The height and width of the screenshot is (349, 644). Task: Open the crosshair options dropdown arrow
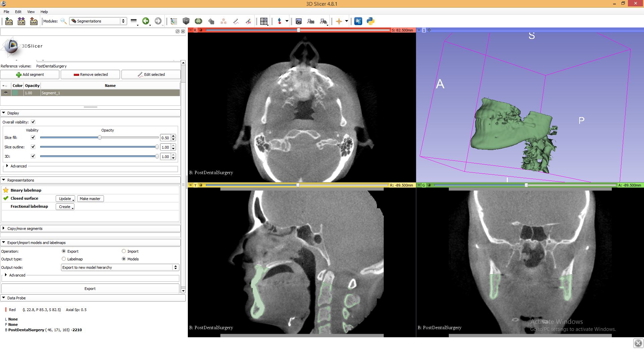pos(346,21)
